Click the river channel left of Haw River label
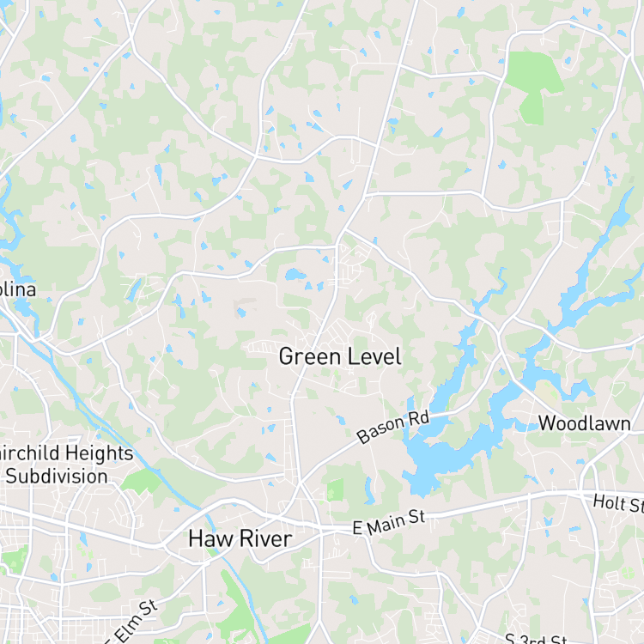The image size is (644, 644). [180, 493]
